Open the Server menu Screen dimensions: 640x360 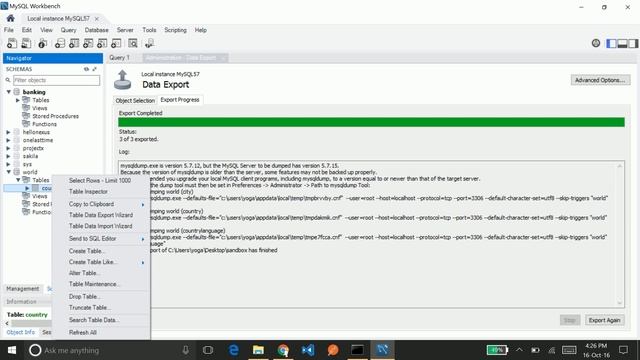click(125, 30)
